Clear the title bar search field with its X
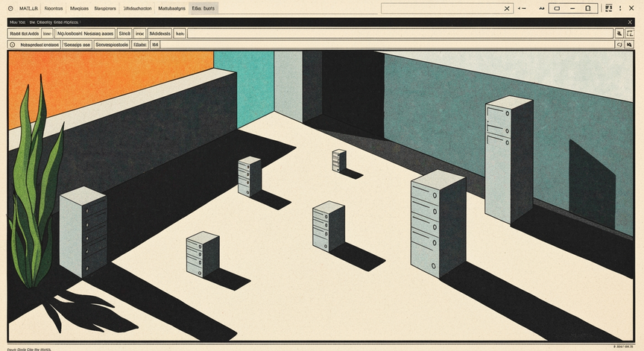The height and width of the screenshot is (351, 644). (x=507, y=8)
